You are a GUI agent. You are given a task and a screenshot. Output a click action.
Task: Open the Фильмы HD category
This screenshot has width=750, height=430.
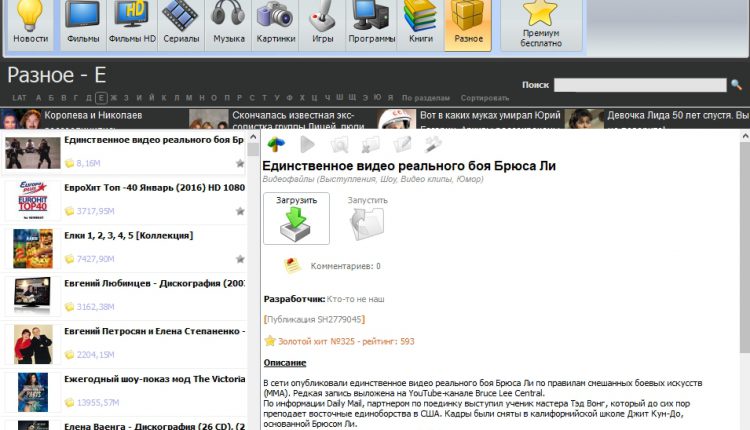(x=132, y=24)
